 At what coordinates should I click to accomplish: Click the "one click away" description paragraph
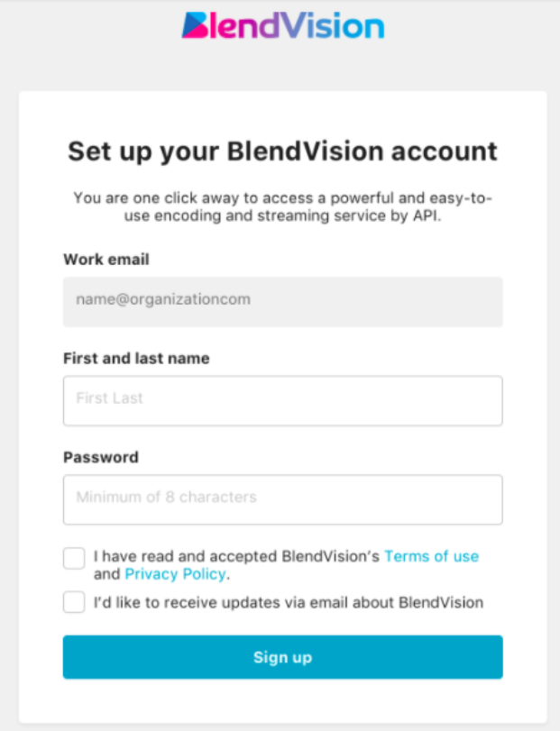[282, 206]
